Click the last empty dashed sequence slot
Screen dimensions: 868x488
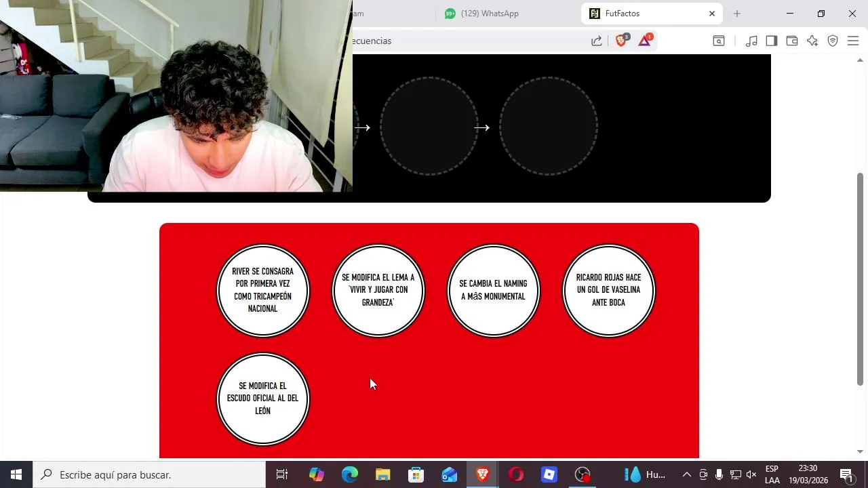point(548,126)
